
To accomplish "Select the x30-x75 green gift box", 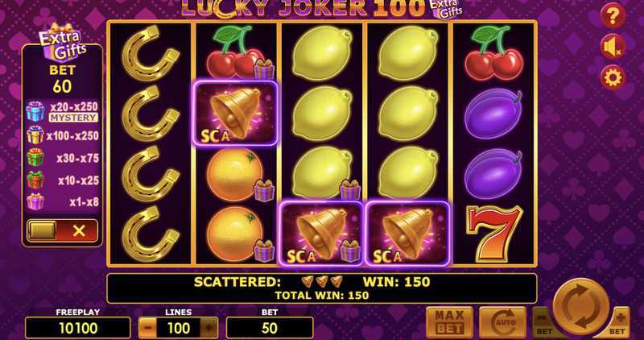I will 63,158.
